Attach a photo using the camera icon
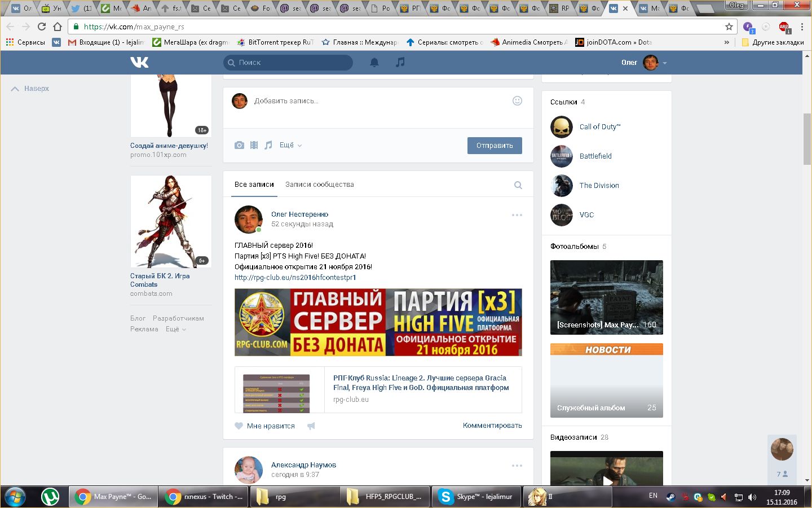 tap(239, 145)
